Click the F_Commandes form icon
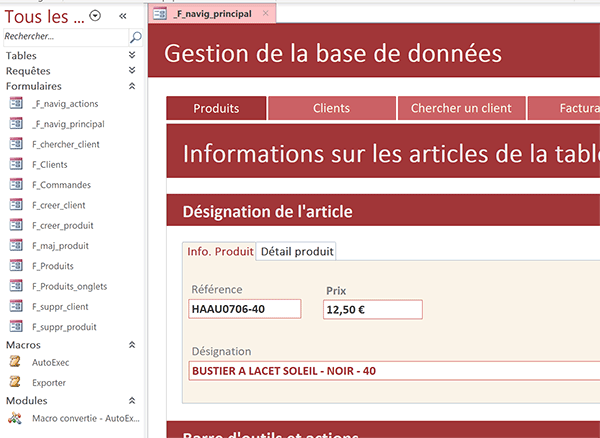The image size is (600, 438). [16, 184]
